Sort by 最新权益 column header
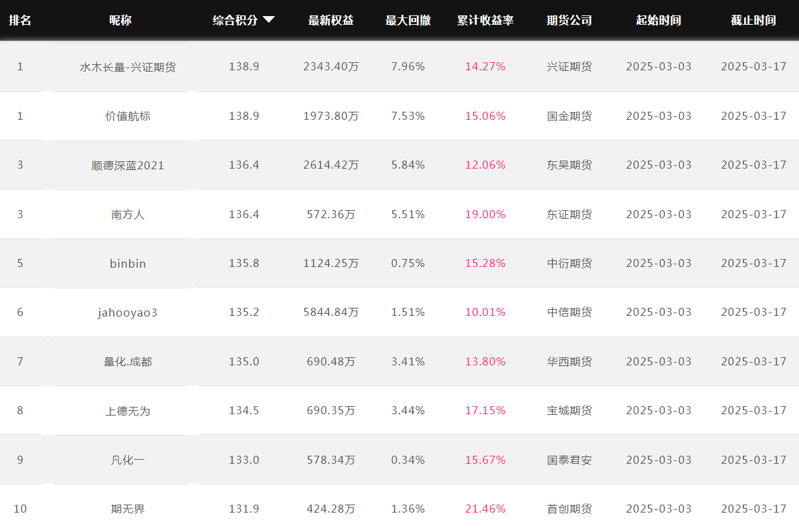This screenshot has height=532, width=799. tap(331, 20)
